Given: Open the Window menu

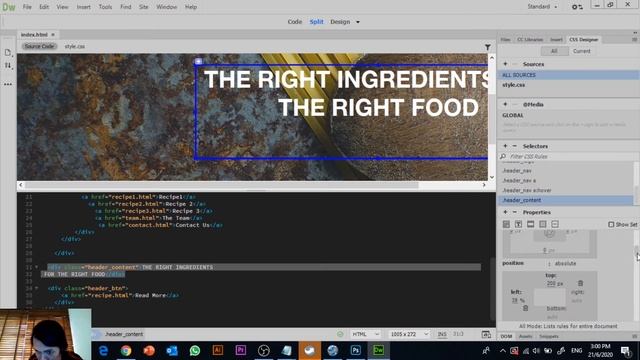Looking at the screenshot, I should coord(167,7).
